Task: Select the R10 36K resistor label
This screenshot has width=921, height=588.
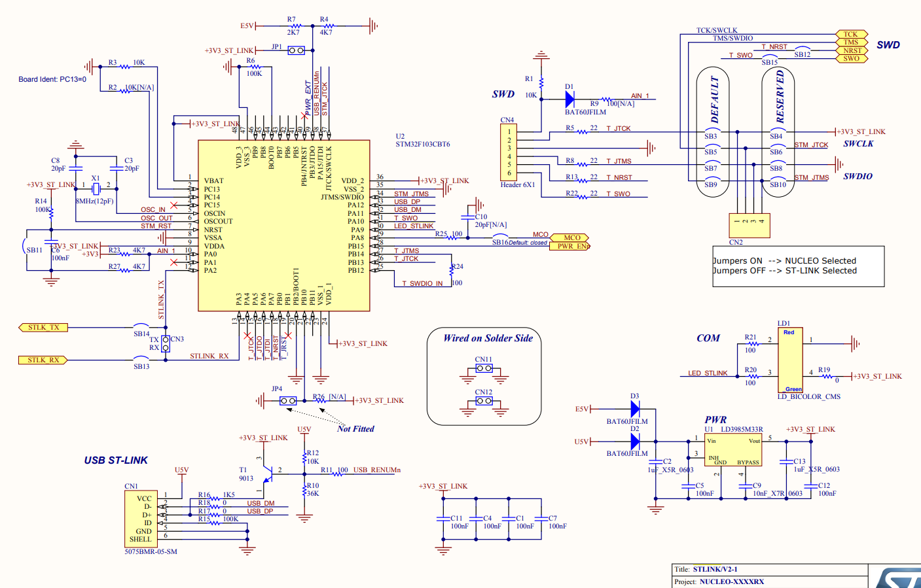Action: click(x=313, y=490)
